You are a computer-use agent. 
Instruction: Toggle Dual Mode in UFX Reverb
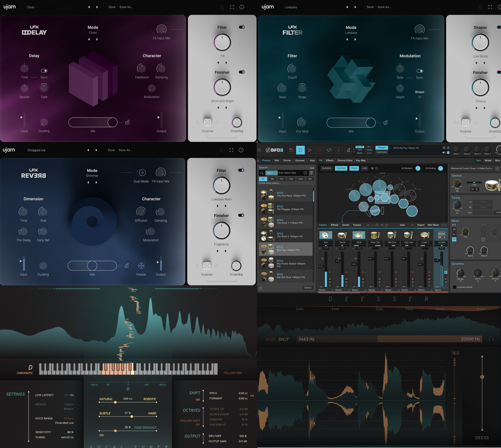tap(141, 173)
